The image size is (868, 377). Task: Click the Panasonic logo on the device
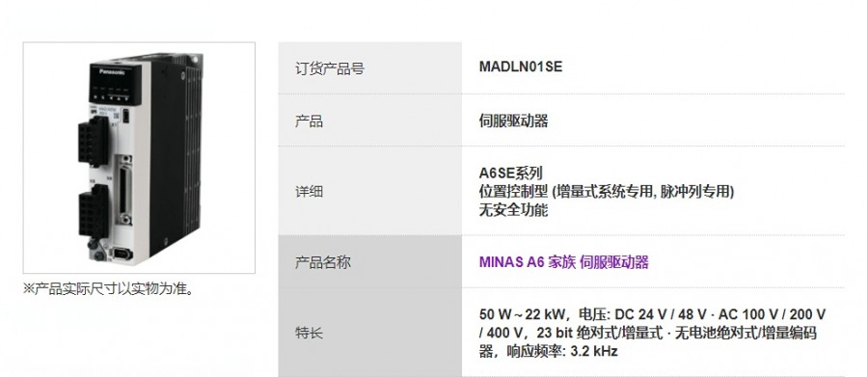[x=113, y=71]
